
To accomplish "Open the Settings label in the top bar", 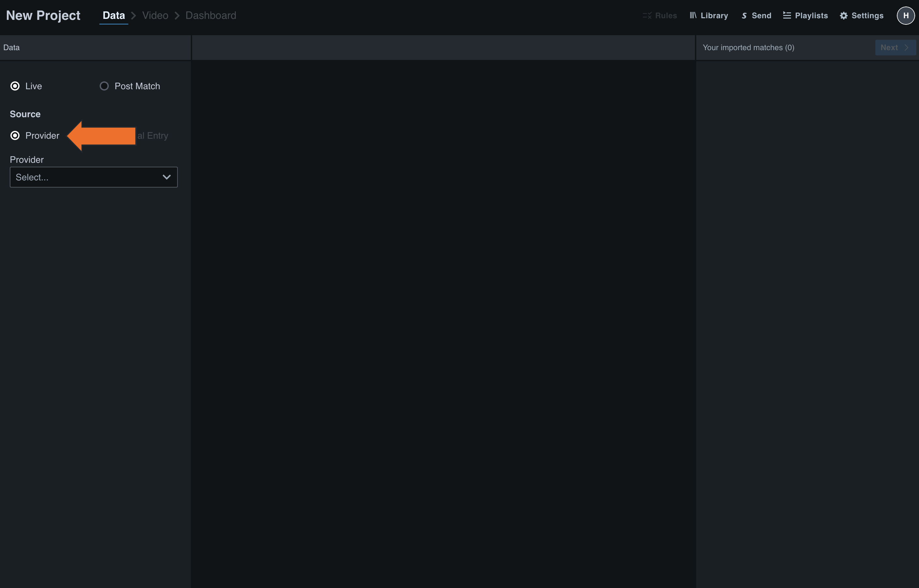I will [x=868, y=16].
